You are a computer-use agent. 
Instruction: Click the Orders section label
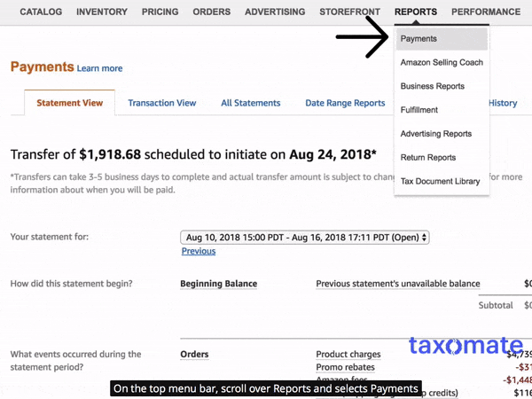194,354
